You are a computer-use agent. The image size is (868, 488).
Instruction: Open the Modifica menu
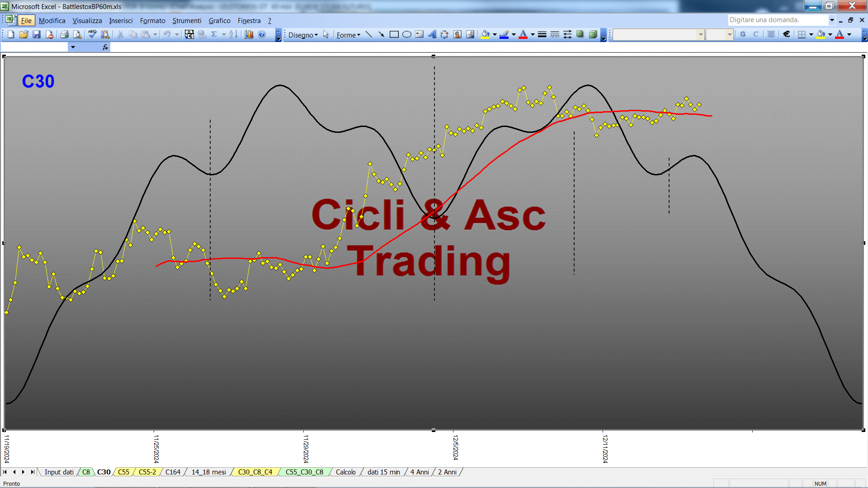[x=52, y=21]
